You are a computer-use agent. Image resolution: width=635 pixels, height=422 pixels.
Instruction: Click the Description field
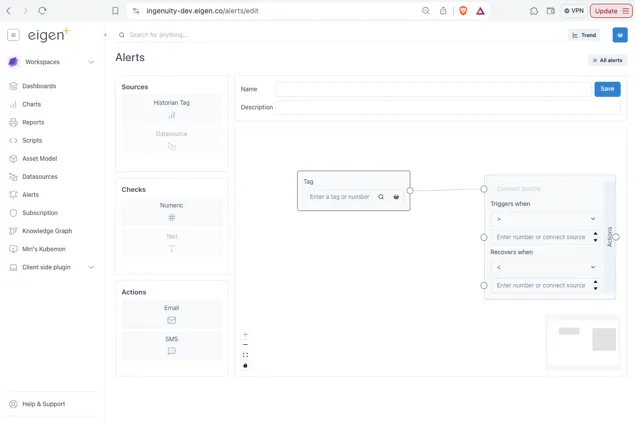[448, 107]
